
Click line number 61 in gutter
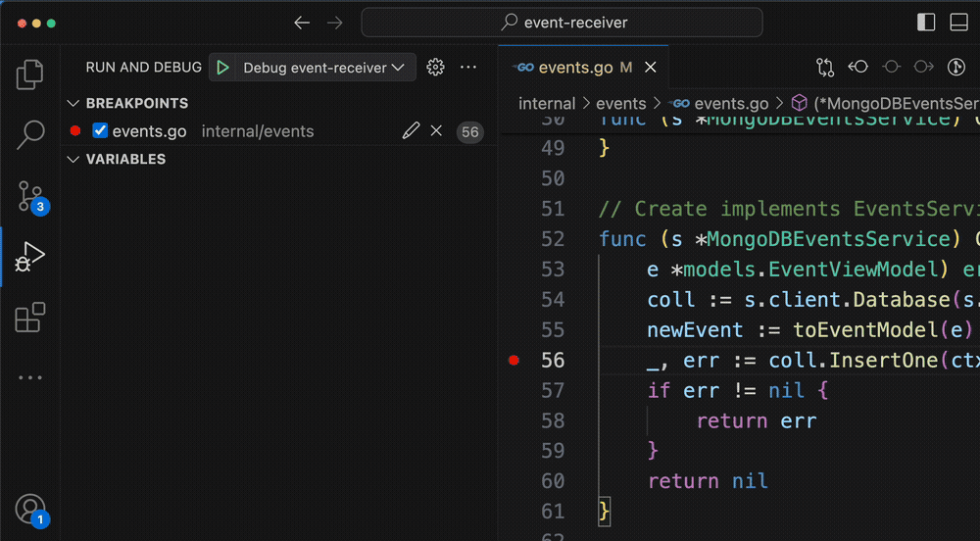tap(553, 511)
